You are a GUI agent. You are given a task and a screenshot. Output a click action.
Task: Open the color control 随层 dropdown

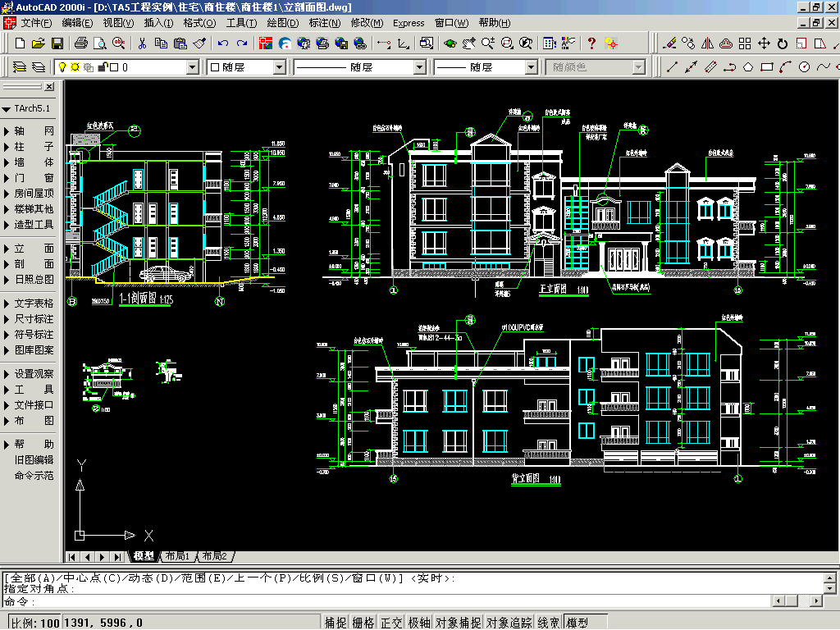pos(280,67)
